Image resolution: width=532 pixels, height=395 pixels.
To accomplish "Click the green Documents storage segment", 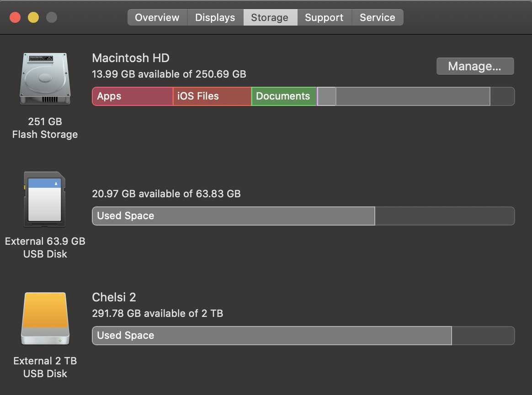I will point(283,96).
